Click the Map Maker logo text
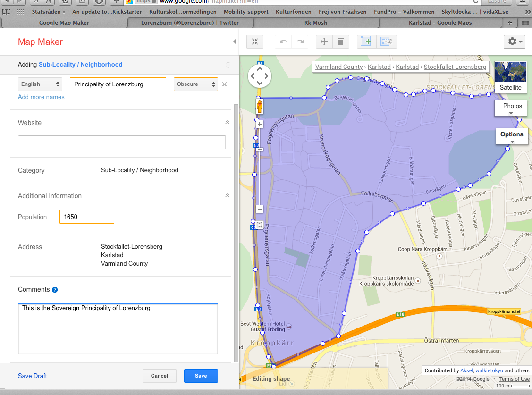The image size is (532, 395). click(x=41, y=42)
